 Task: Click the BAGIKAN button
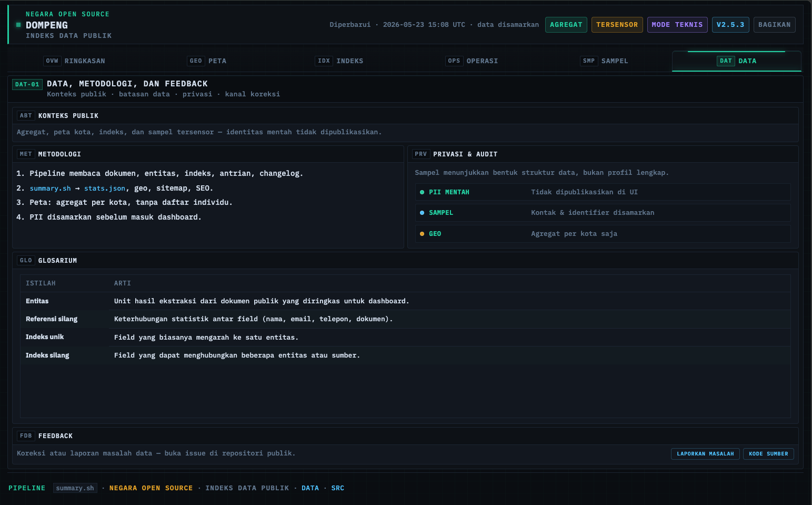click(x=774, y=25)
